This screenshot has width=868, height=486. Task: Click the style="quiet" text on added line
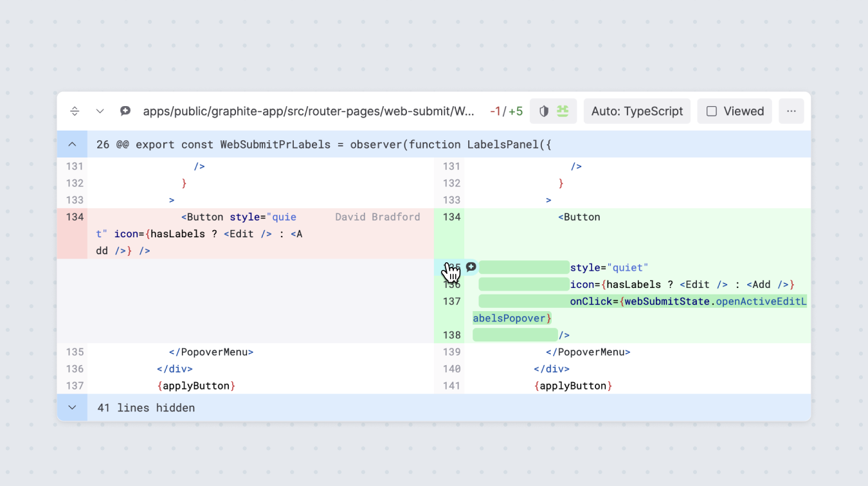coord(609,267)
